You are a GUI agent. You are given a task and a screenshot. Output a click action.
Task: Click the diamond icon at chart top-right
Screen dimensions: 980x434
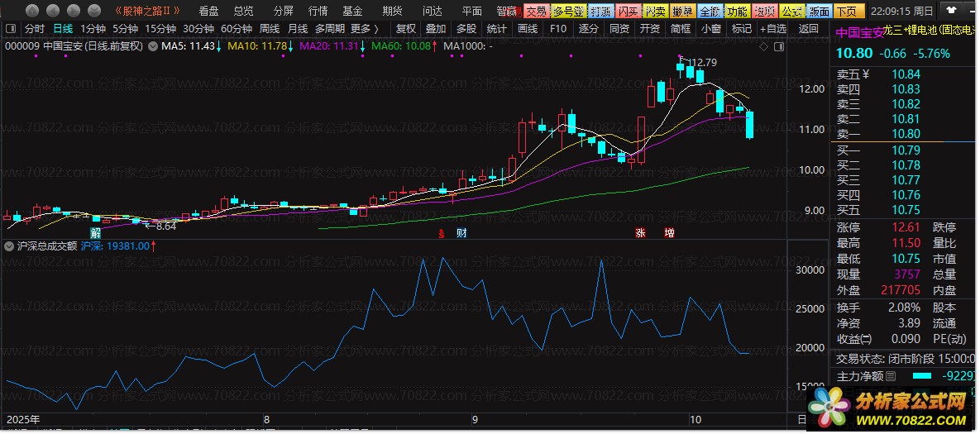point(764,47)
